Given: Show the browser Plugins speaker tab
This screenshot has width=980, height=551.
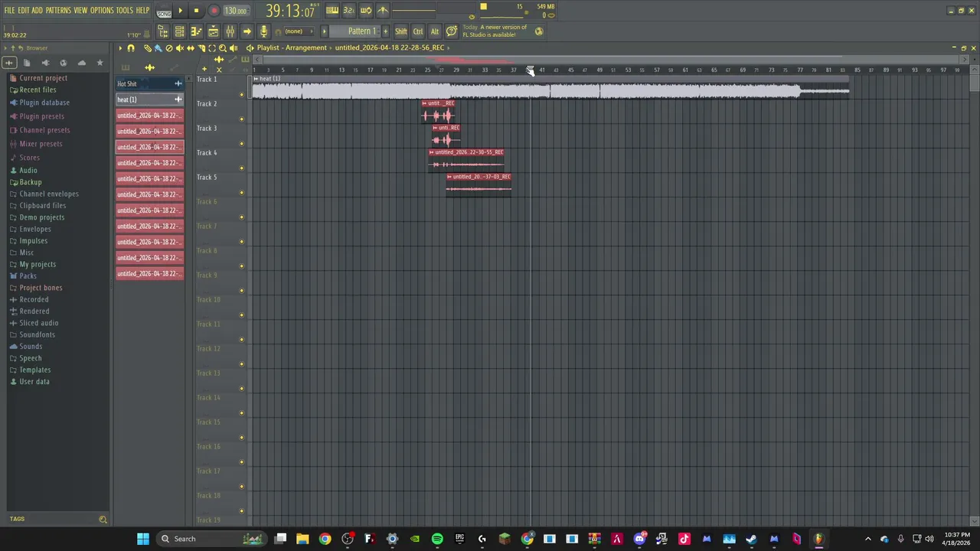Looking at the screenshot, I should coord(45,63).
